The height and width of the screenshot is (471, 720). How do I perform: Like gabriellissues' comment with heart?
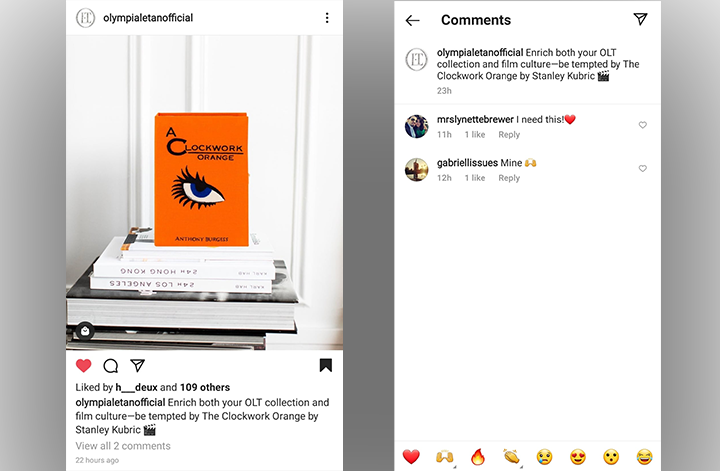[x=642, y=168]
